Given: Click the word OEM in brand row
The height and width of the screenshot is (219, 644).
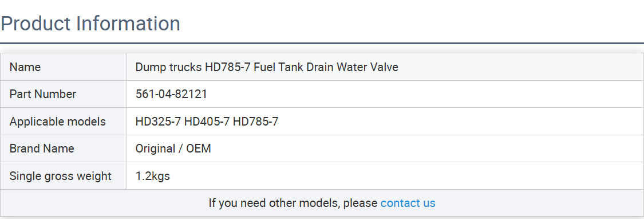Looking at the screenshot, I should coord(199,148).
